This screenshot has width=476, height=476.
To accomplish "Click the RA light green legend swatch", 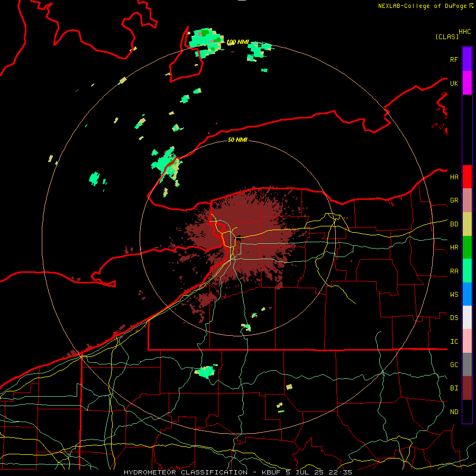I will tap(467, 271).
